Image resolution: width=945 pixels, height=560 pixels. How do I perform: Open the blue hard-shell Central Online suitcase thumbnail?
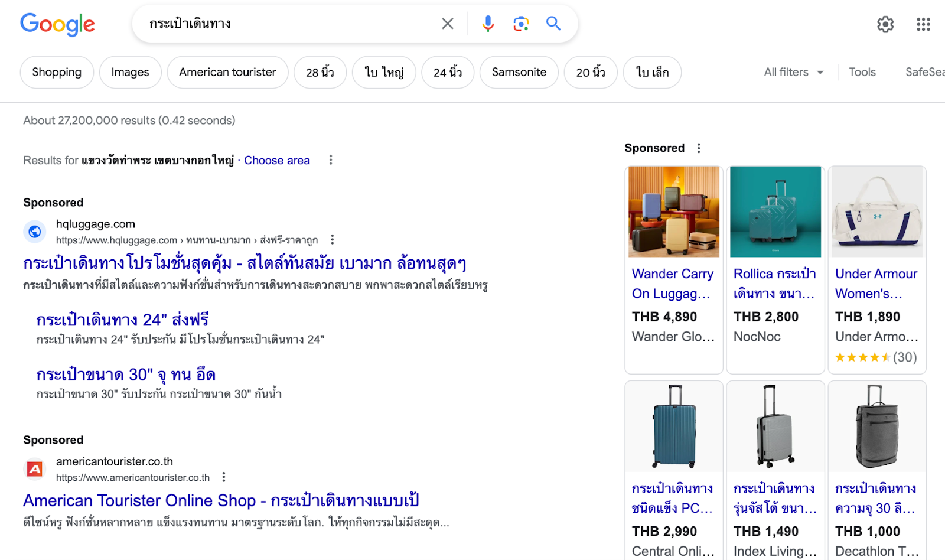pos(674,426)
